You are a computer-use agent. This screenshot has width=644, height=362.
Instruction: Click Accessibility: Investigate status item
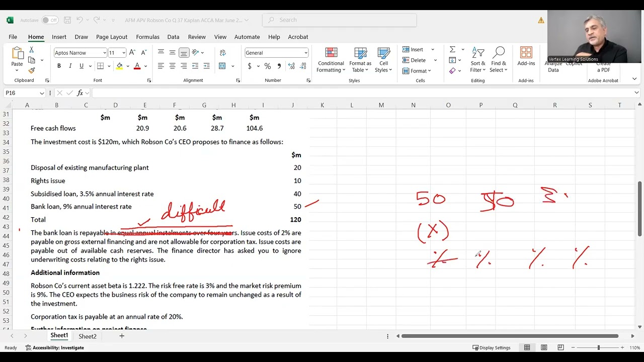click(54, 347)
